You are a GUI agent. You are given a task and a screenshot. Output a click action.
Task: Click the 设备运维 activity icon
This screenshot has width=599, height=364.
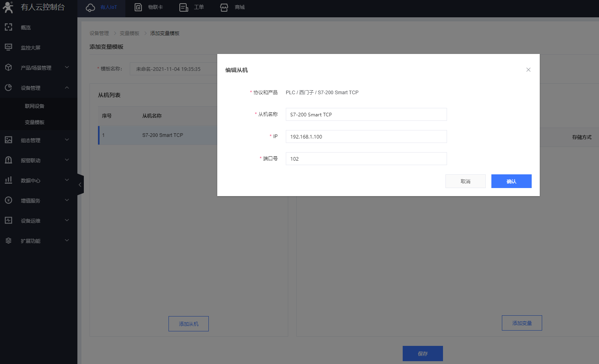8,220
